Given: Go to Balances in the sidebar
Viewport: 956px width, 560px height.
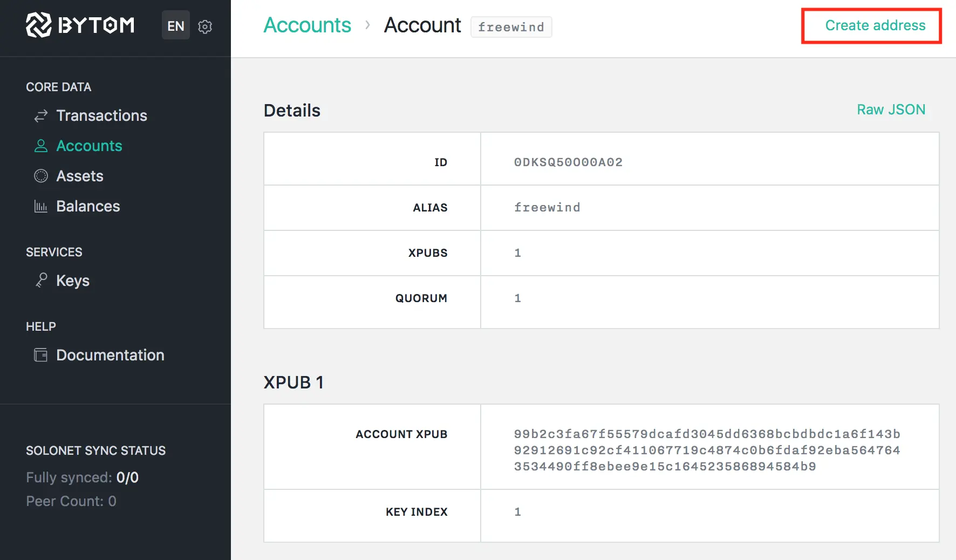Looking at the screenshot, I should pos(88,206).
